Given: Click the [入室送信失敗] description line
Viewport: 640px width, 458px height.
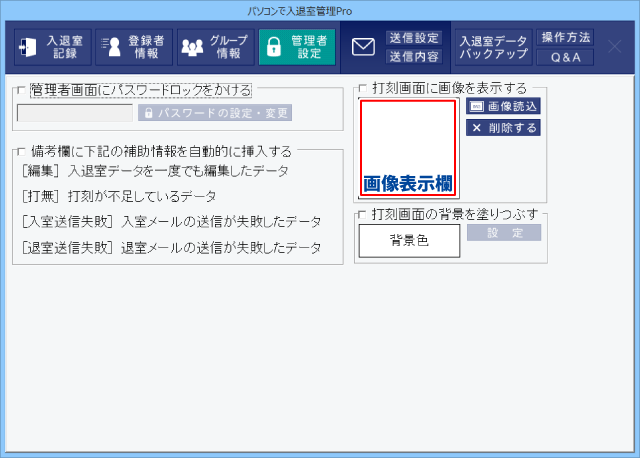Looking at the screenshot, I should tap(171, 222).
